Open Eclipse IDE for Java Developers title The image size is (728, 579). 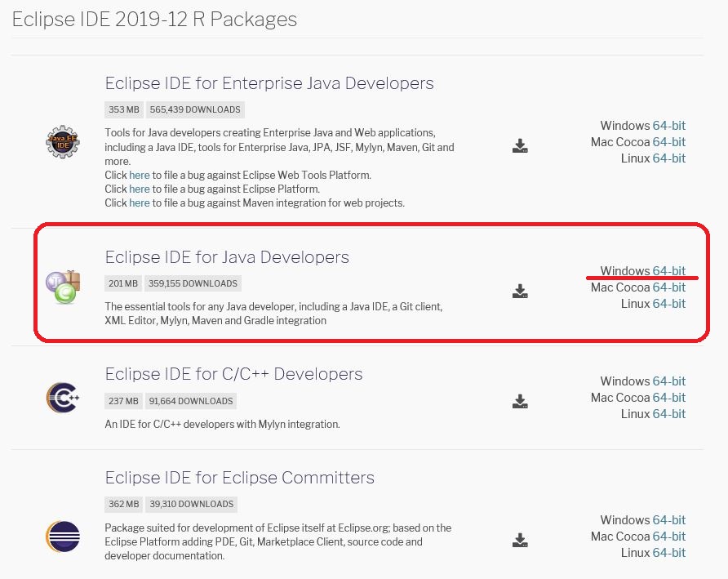(x=227, y=257)
